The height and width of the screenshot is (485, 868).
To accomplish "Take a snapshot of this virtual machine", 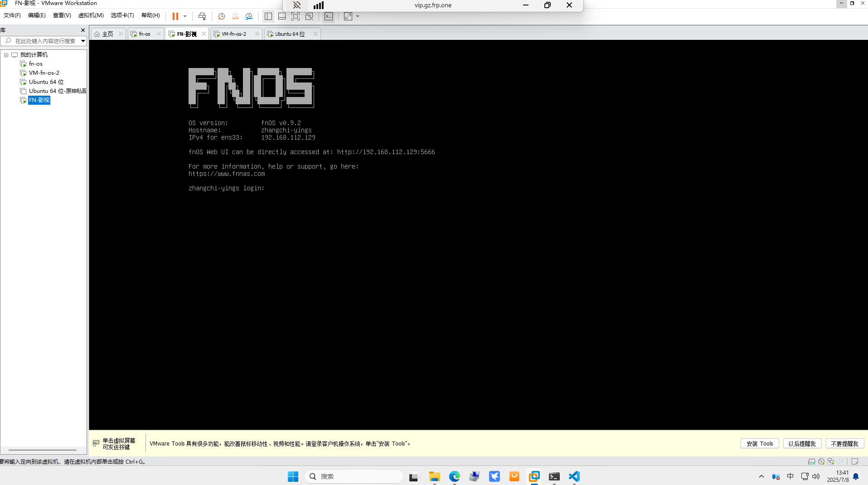I will coord(221,16).
